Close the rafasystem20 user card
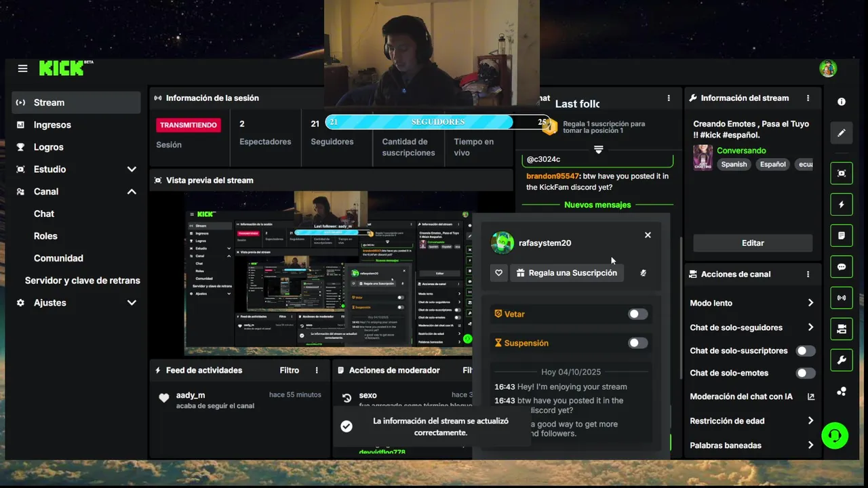868x488 pixels. (648, 235)
